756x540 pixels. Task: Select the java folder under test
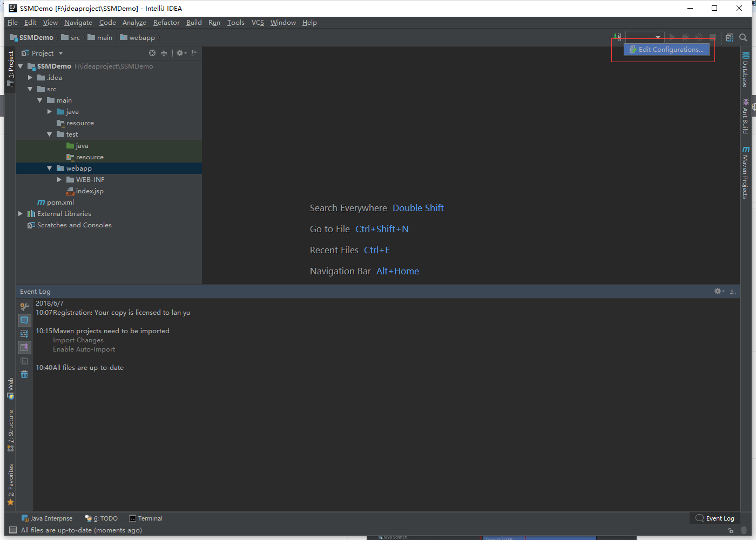coord(77,146)
